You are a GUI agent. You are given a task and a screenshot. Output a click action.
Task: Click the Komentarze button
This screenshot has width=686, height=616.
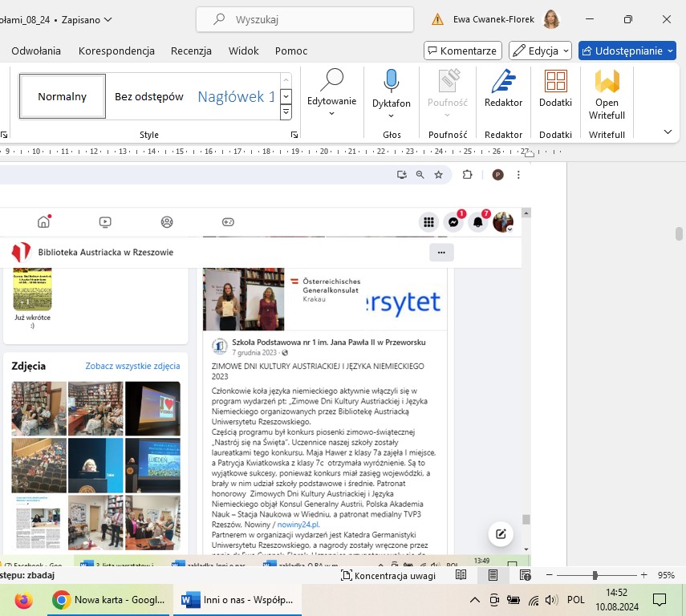[x=462, y=51]
